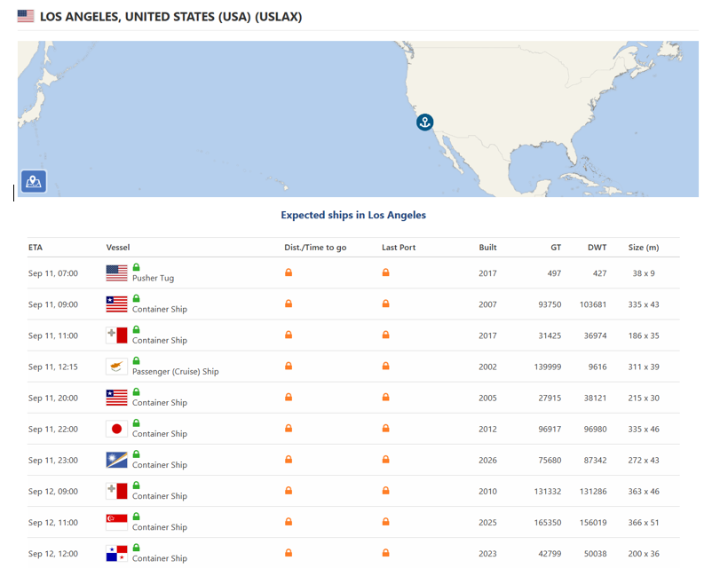
Task: Click the Size (m) column header
Action: tap(644, 248)
